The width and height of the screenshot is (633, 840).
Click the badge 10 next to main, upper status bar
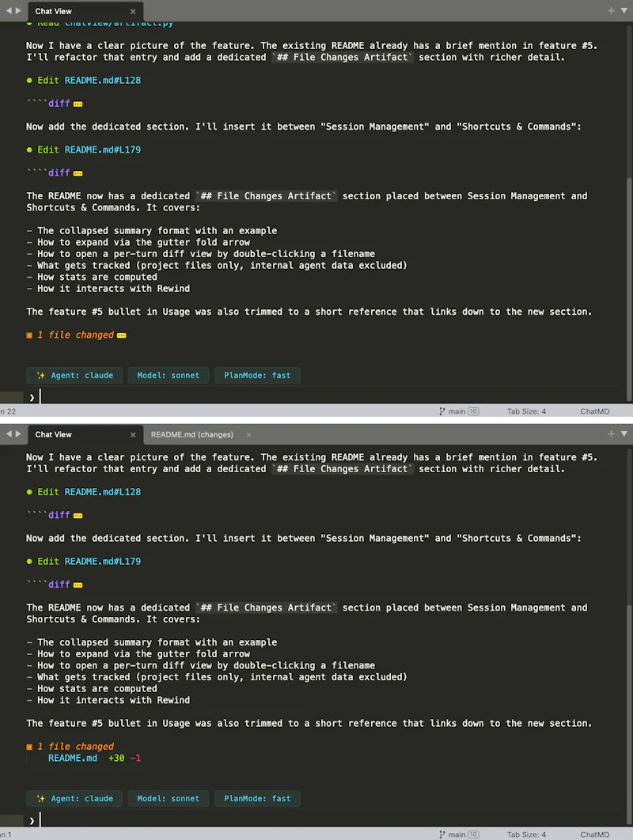[473, 411]
